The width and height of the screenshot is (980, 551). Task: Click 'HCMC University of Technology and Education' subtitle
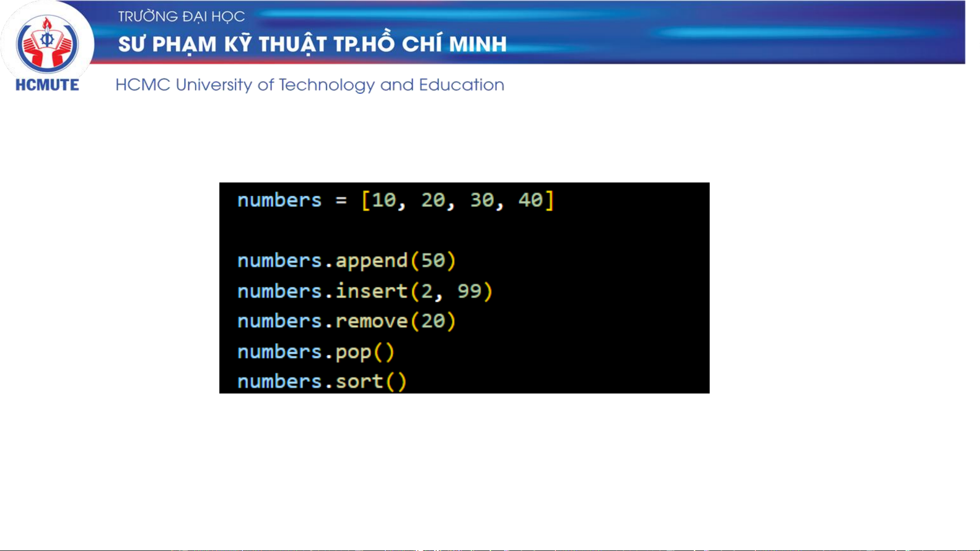click(310, 85)
